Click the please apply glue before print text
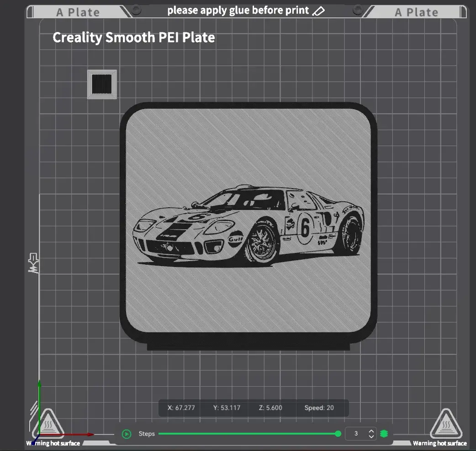 tap(238, 10)
